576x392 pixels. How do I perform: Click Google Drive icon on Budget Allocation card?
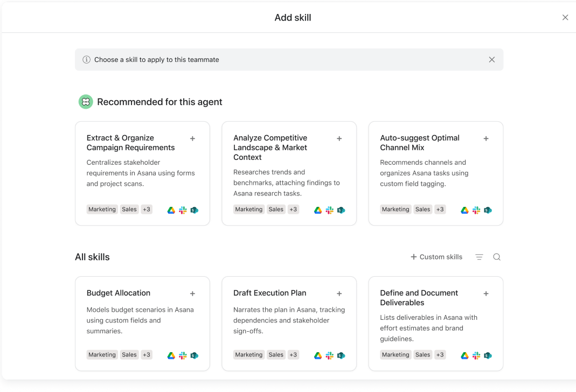pos(171,355)
